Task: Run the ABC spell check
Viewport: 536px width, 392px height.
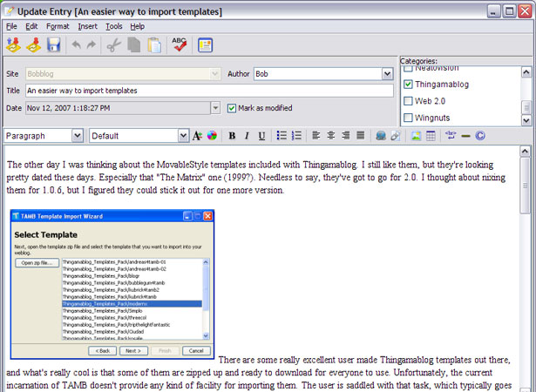Action: point(180,44)
